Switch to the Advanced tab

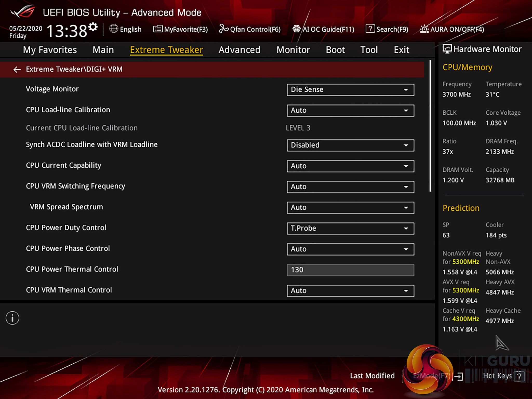click(239, 50)
